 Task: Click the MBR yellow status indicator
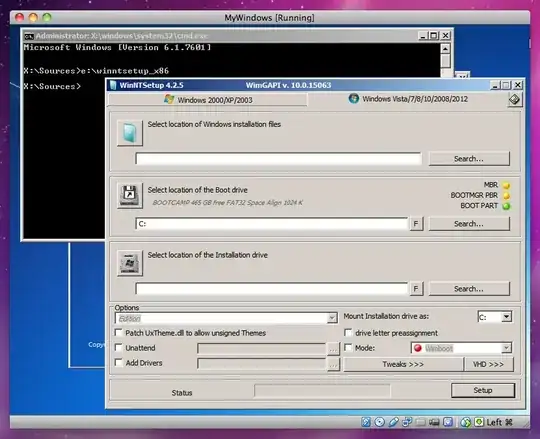click(506, 185)
